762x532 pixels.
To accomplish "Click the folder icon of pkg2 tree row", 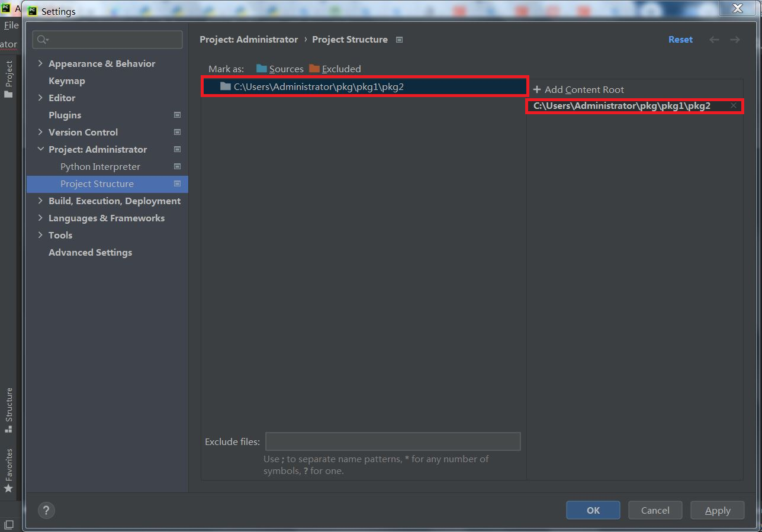I will (225, 86).
